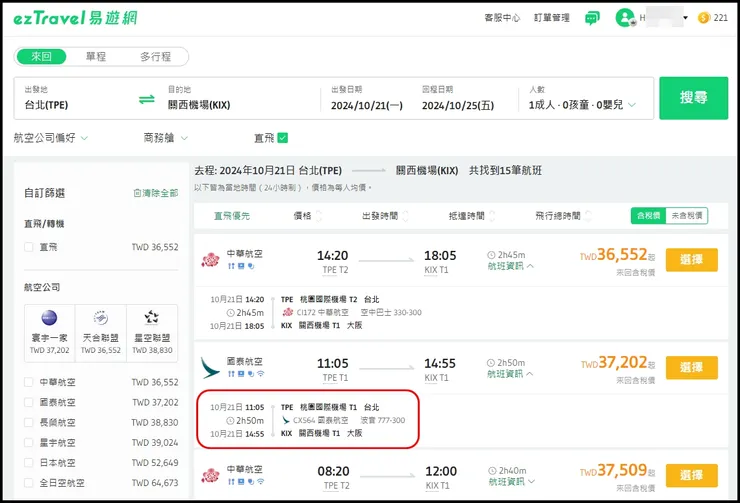The height and width of the screenshot is (503, 740).
Task: Switch to 含稅價 price display
Action: pyautogui.click(x=648, y=216)
